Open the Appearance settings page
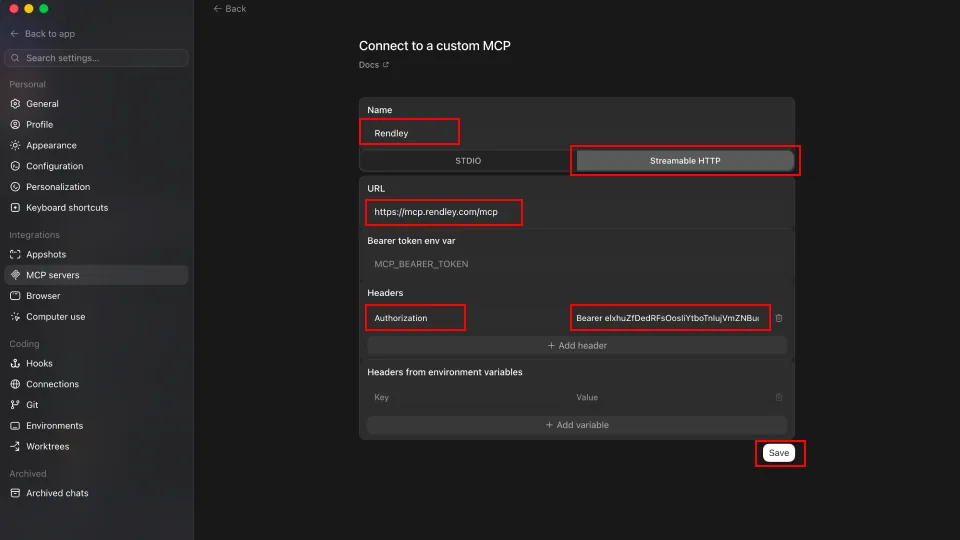Image resolution: width=960 pixels, height=540 pixels. (96, 145)
